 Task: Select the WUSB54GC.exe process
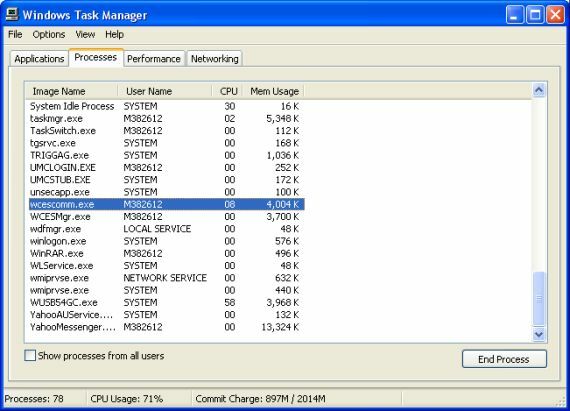click(x=166, y=302)
